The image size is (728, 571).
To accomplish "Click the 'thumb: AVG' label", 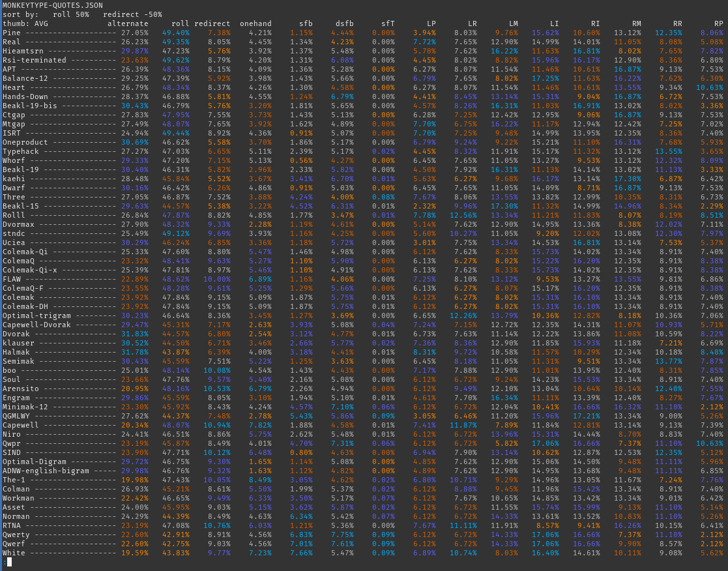I will pos(25,23).
